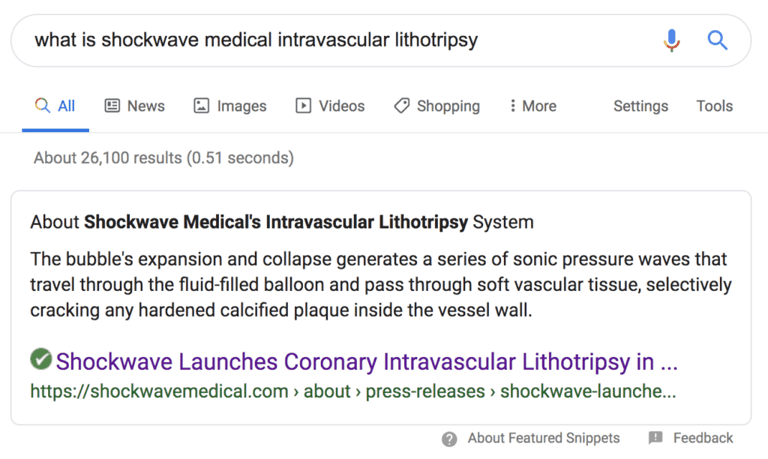The height and width of the screenshot is (459, 768).
Task: Select the All results tab
Action: (x=55, y=106)
